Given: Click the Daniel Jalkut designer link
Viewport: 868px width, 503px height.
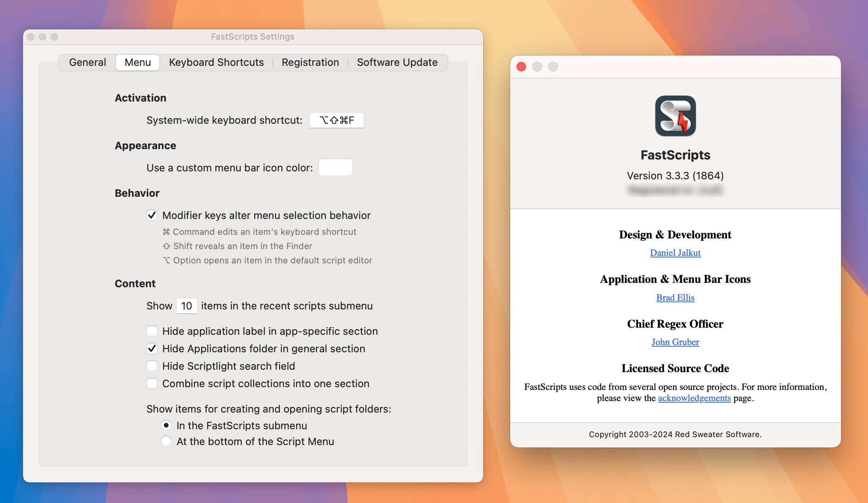Looking at the screenshot, I should click(x=675, y=252).
